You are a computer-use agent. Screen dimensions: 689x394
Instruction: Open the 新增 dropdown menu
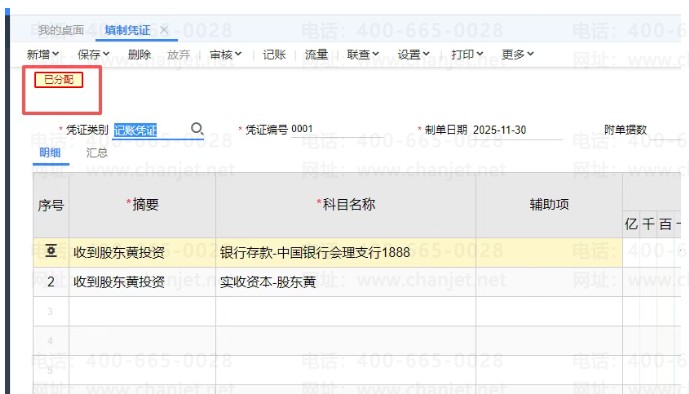click(43, 54)
